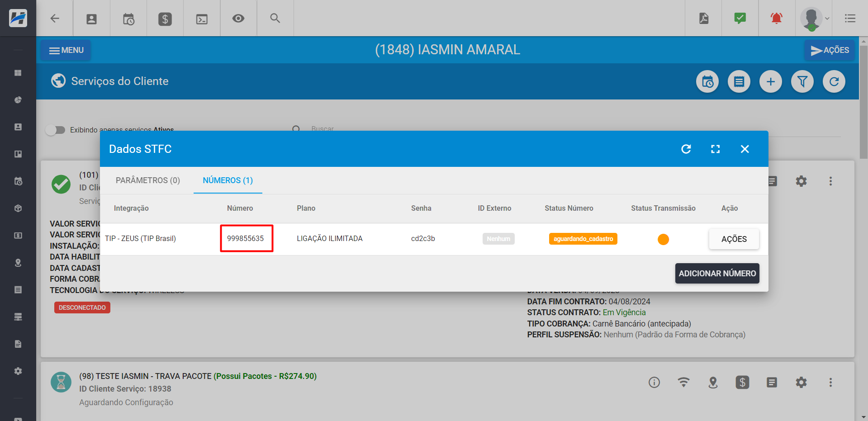Open the notes icon of service 98
The width and height of the screenshot is (868, 421).
(772, 383)
